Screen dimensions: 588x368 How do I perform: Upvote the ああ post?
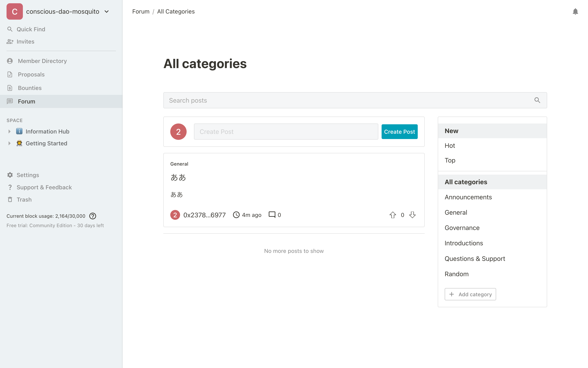(x=393, y=215)
